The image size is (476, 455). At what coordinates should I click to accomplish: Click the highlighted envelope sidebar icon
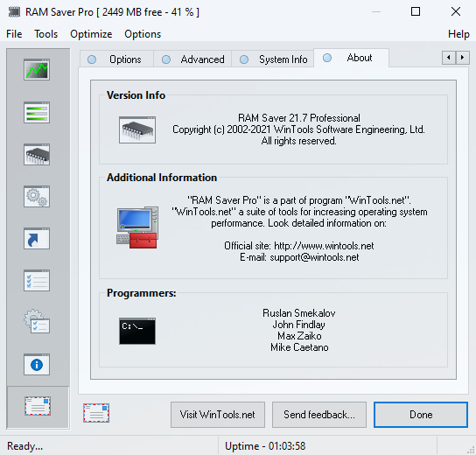[x=38, y=406]
